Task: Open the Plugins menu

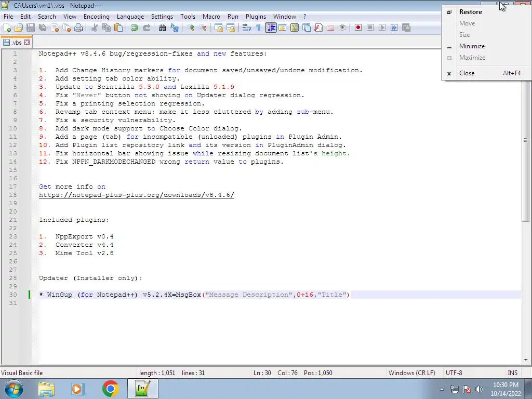Action: click(x=256, y=17)
